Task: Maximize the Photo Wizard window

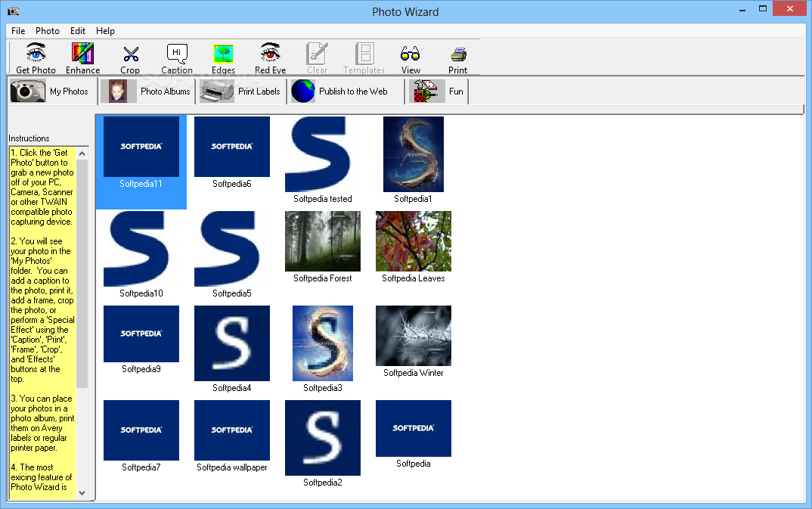Action: click(x=763, y=9)
